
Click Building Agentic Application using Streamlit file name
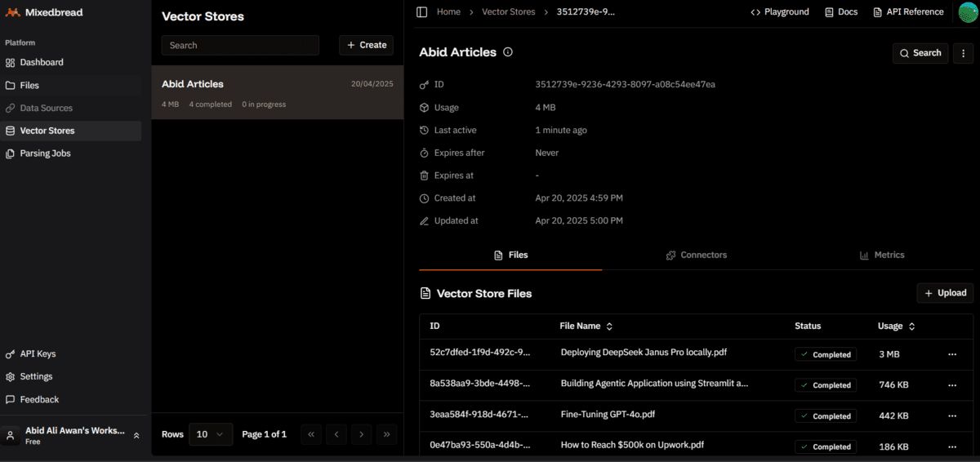pyautogui.click(x=655, y=383)
